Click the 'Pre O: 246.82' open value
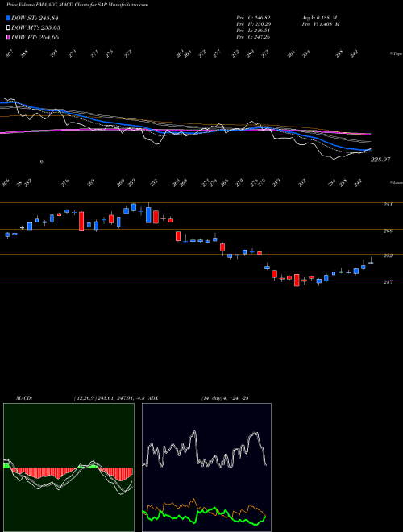 tap(253, 17)
